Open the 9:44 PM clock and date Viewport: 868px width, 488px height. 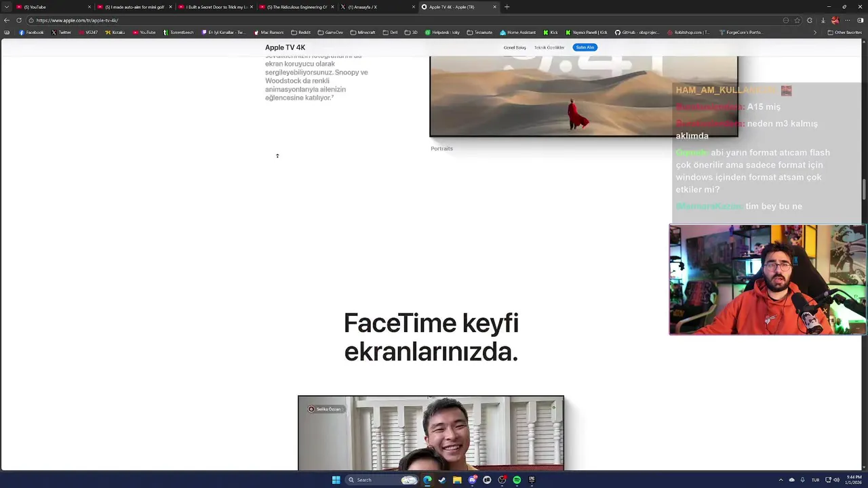tap(852, 480)
